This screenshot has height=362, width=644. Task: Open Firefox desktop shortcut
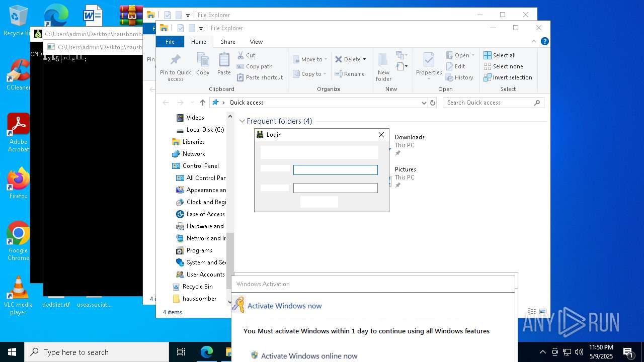pos(18,184)
